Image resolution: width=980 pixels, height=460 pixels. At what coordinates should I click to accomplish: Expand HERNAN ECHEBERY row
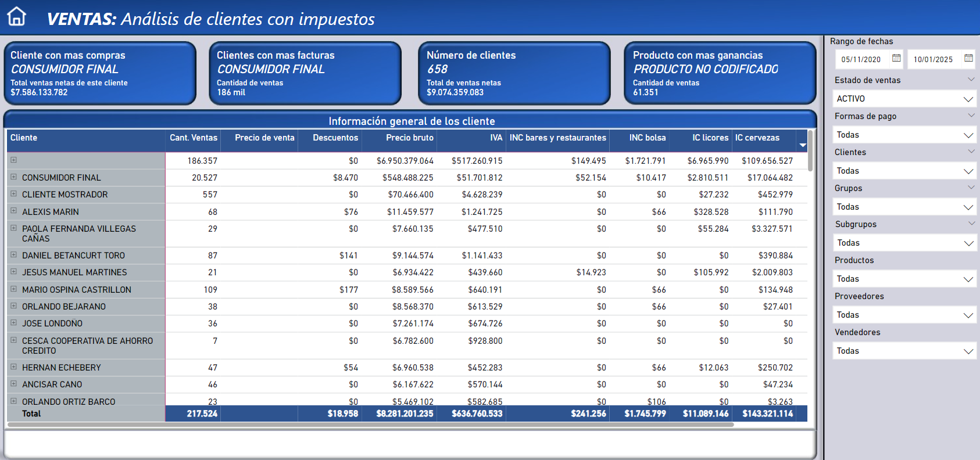pos(13,366)
